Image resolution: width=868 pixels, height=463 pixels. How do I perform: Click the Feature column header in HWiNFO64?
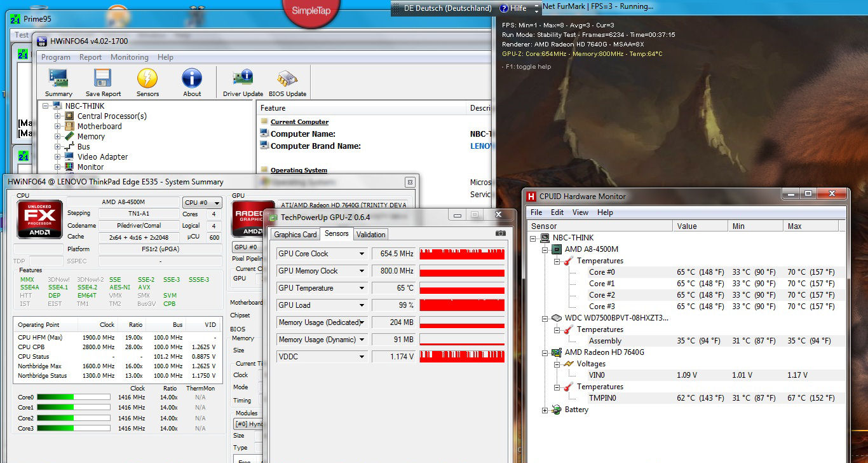point(362,108)
